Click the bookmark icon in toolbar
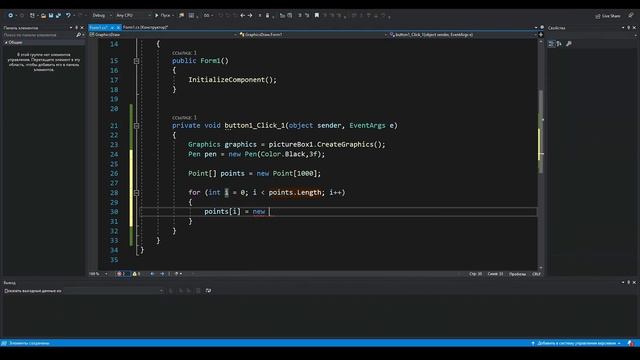Viewport: 640px width, 360px height. coord(317,16)
